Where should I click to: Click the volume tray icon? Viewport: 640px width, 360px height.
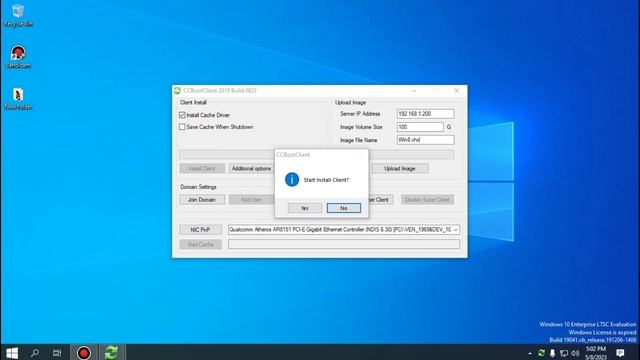(575, 353)
